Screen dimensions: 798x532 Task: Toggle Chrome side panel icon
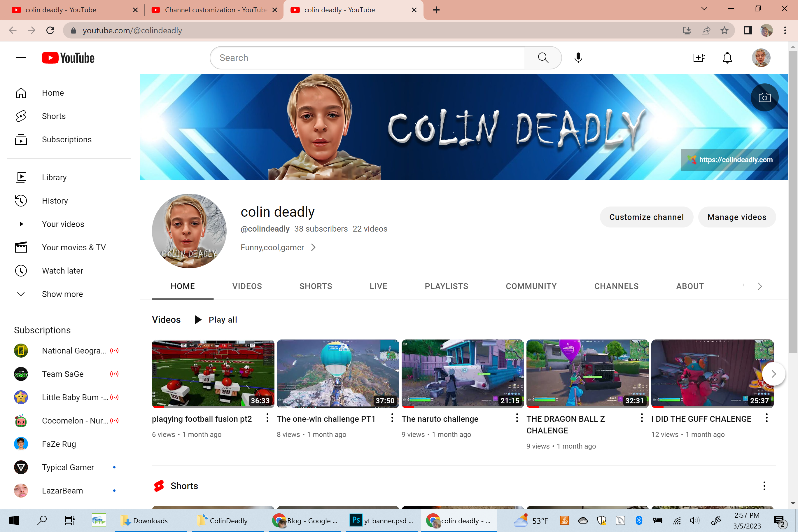(x=748, y=31)
